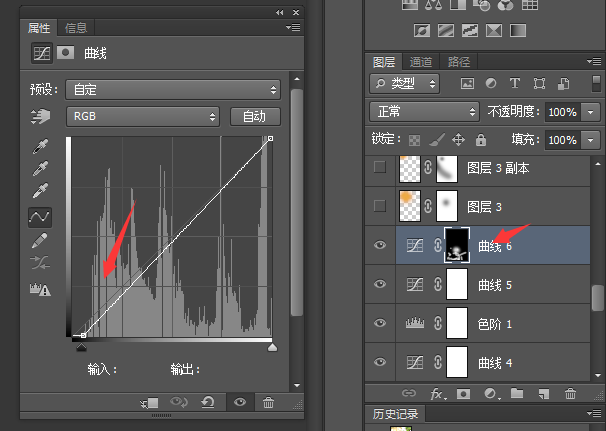
Task: Create a new group with folder icon
Action: click(x=516, y=394)
